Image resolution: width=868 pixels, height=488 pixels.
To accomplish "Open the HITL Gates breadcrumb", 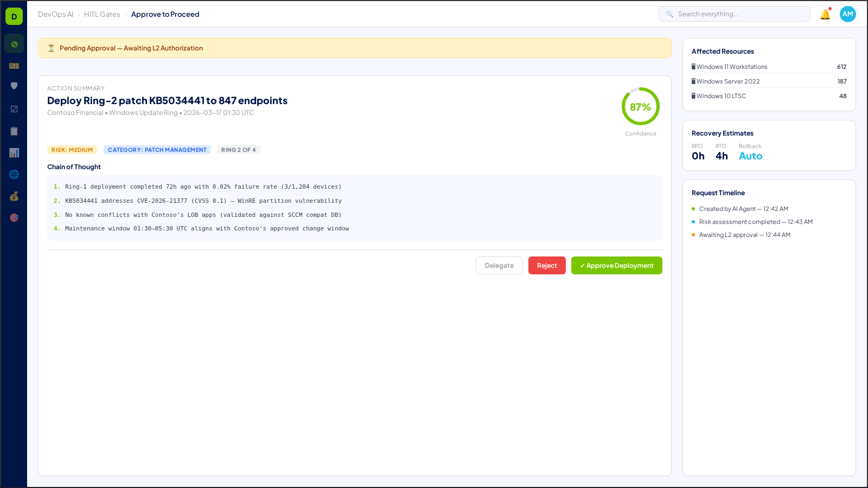I will coord(101,14).
